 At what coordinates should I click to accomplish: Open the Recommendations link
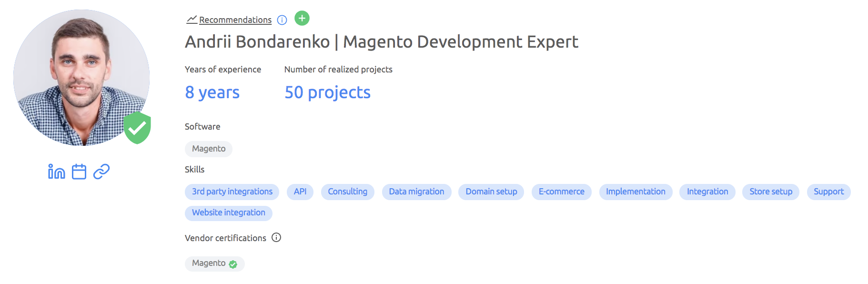click(235, 20)
